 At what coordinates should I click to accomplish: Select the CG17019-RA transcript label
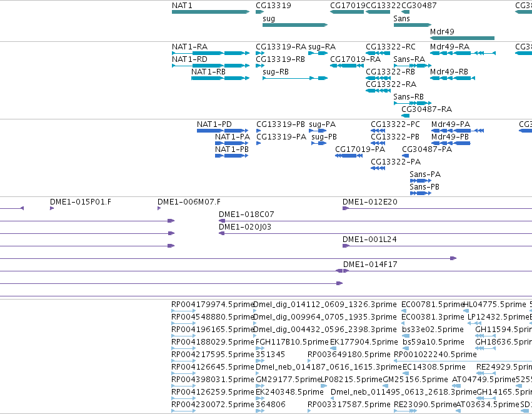(x=355, y=59)
